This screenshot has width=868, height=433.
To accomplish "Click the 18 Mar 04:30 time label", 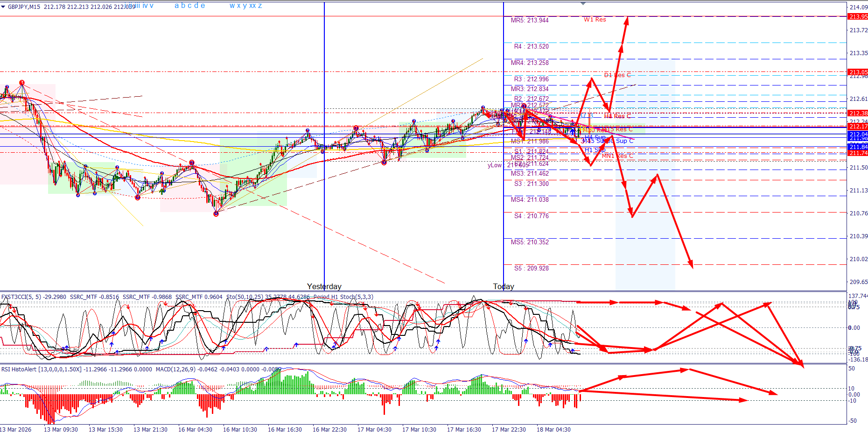I will pos(553,429).
